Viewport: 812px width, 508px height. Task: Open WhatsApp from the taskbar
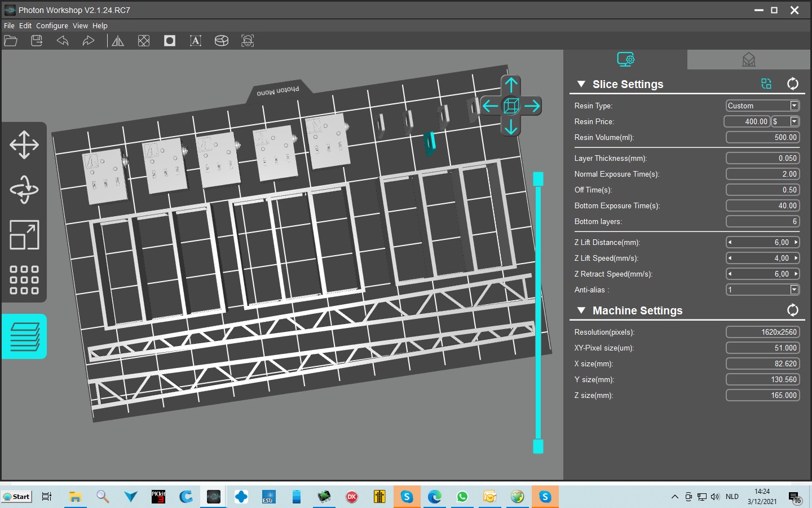click(x=462, y=497)
